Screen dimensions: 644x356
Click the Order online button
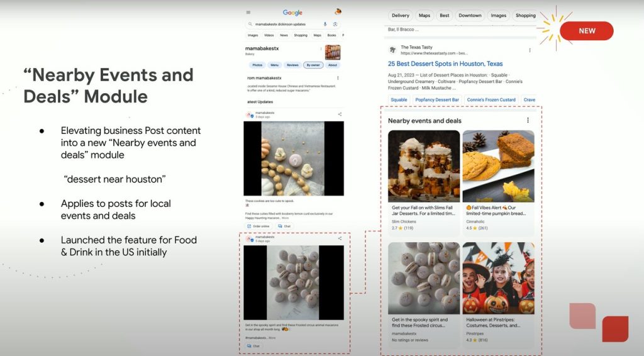click(x=258, y=226)
